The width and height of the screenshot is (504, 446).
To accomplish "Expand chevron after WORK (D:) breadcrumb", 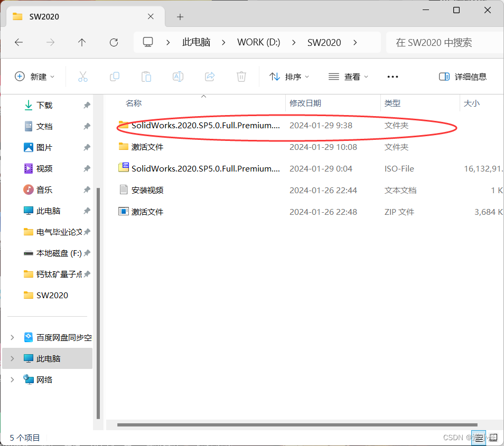I will pyautogui.click(x=294, y=42).
